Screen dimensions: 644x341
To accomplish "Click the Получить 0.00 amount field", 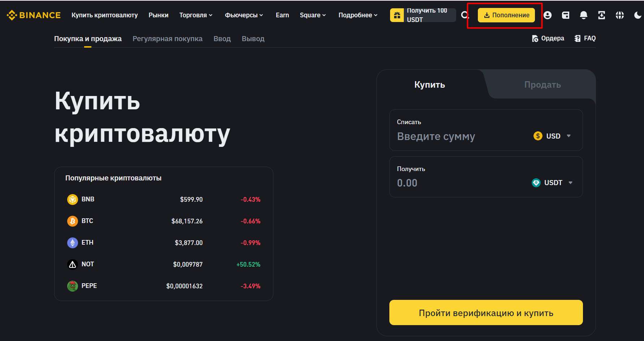I will (486, 177).
